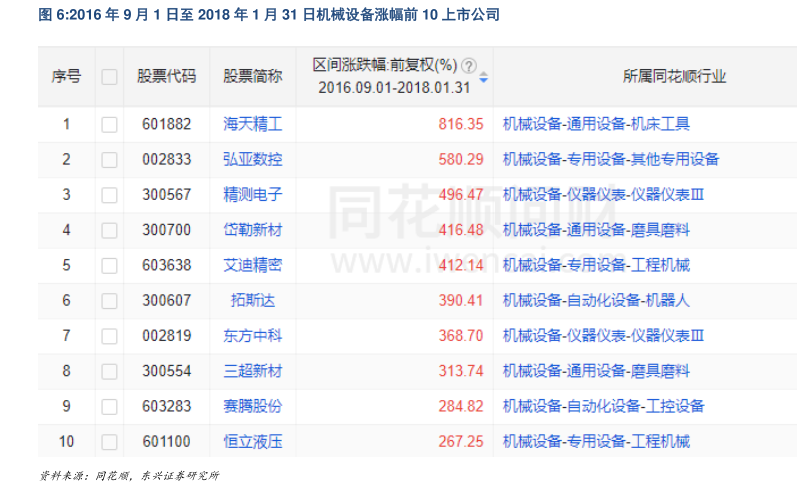Click the help question mark icon in header

(470, 65)
